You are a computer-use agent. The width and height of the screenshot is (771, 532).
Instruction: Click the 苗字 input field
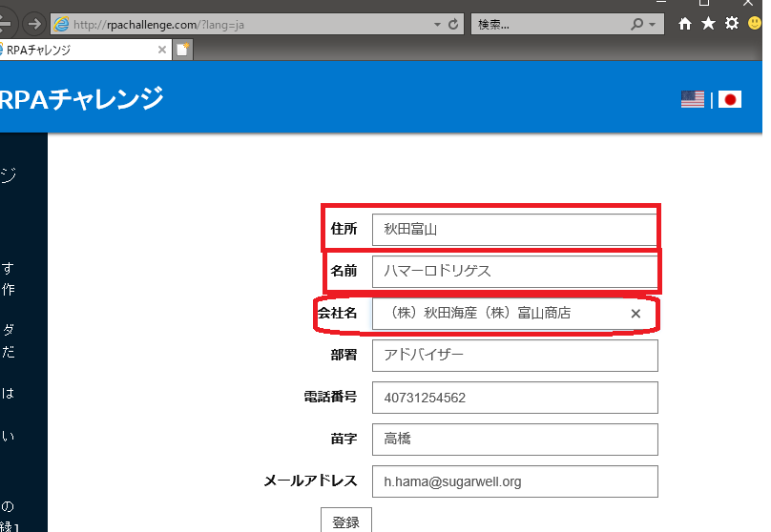515,440
